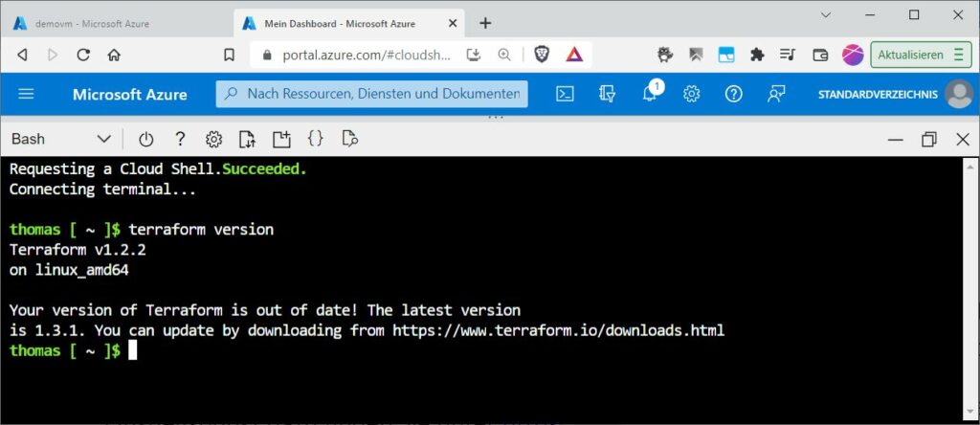Open the Brave Rewards triangle icon
The image size is (980, 425).
(x=574, y=55)
